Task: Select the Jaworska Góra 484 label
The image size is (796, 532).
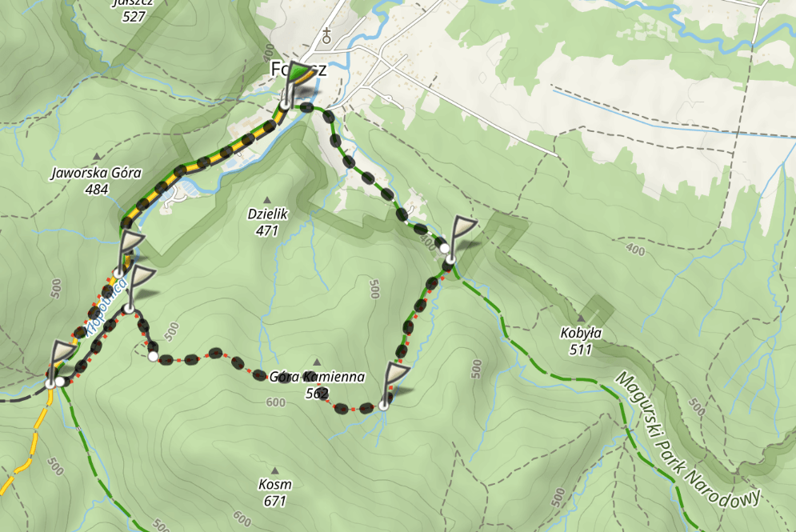Action: click(x=97, y=181)
